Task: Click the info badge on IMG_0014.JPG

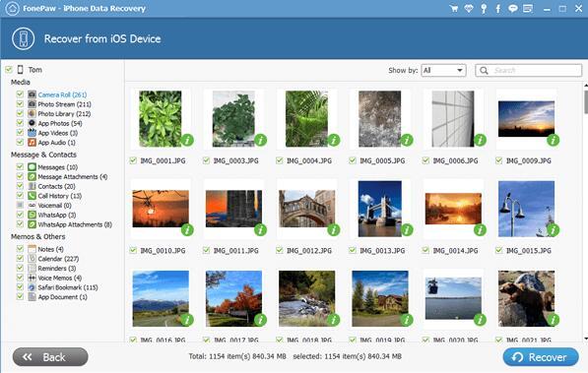Action: click(x=480, y=229)
